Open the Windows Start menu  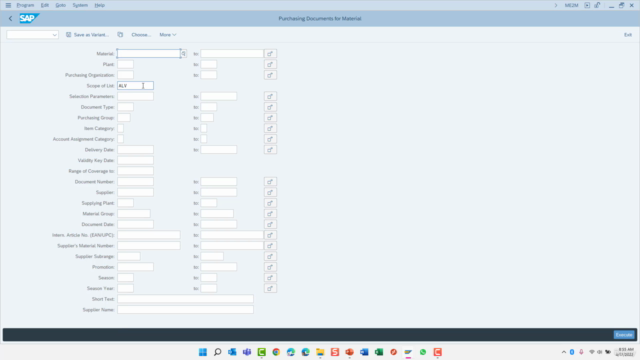click(203, 352)
